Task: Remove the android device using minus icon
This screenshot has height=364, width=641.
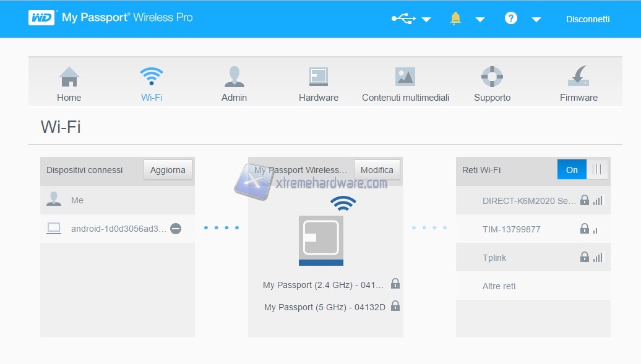Action: point(176,229)
